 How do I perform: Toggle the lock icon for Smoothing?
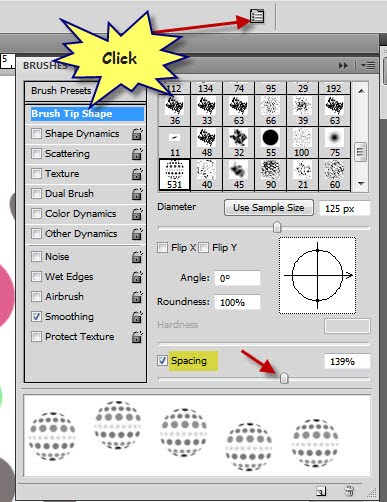[137, 317]
